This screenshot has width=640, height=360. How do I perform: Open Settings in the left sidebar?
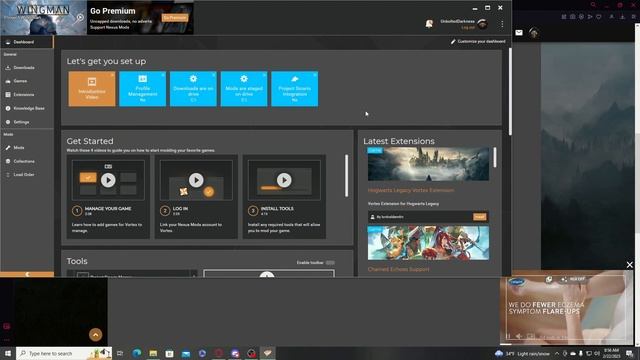(27, 122)
